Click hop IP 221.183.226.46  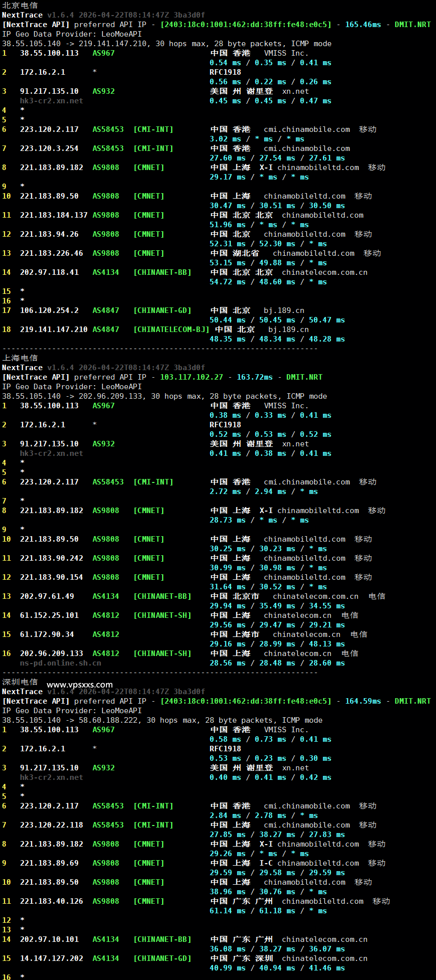(52, 253)
